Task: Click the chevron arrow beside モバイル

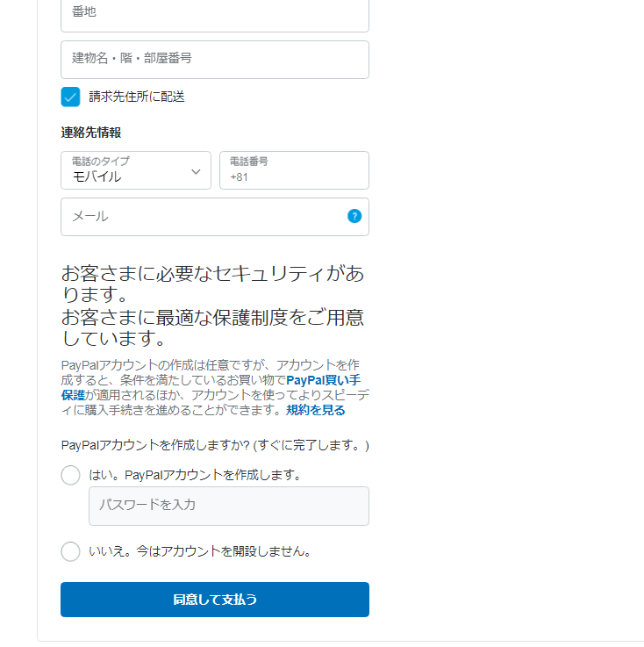Action: click(x=196, y=172)
